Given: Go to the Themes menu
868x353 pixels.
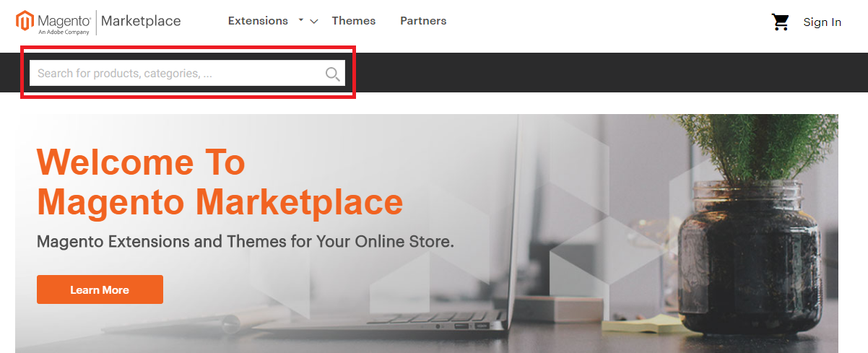Looking at the screenshot, I should (354, 21).
